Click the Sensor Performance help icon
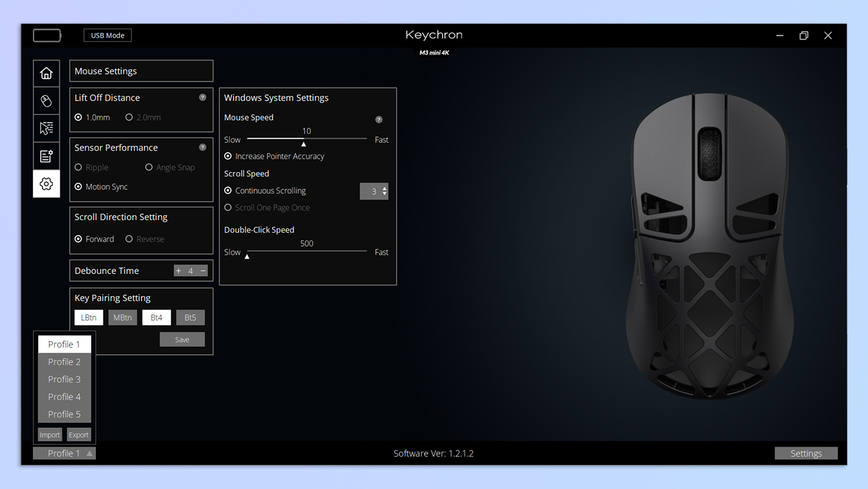The height and width of the screenshot is (489, 868). 202,148
